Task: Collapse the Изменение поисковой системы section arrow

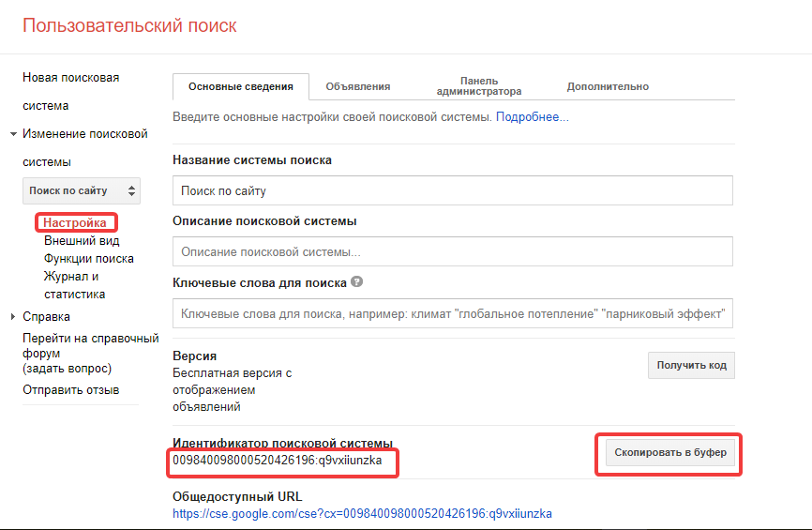Action: coord(13,134)
